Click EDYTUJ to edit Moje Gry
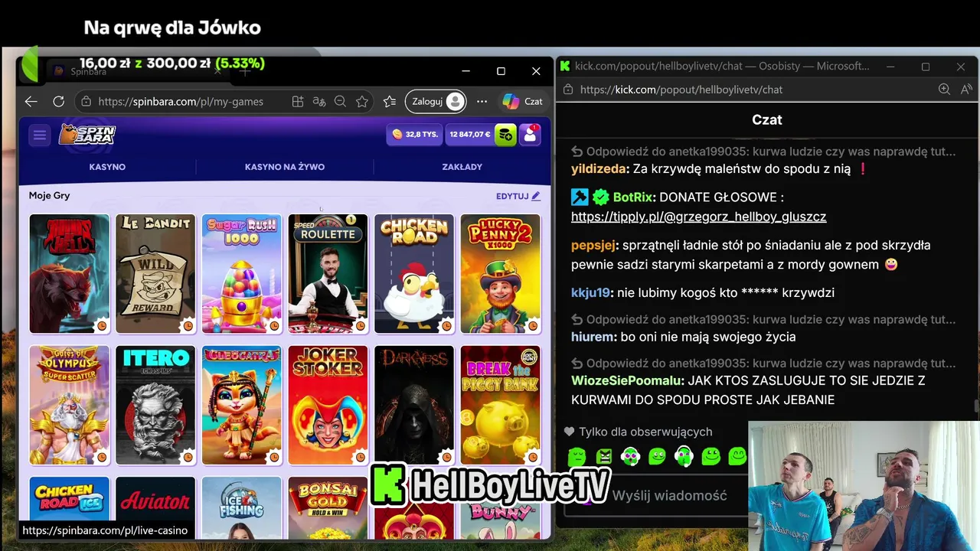Screen dimensions: 980x551 pos(518,196)
